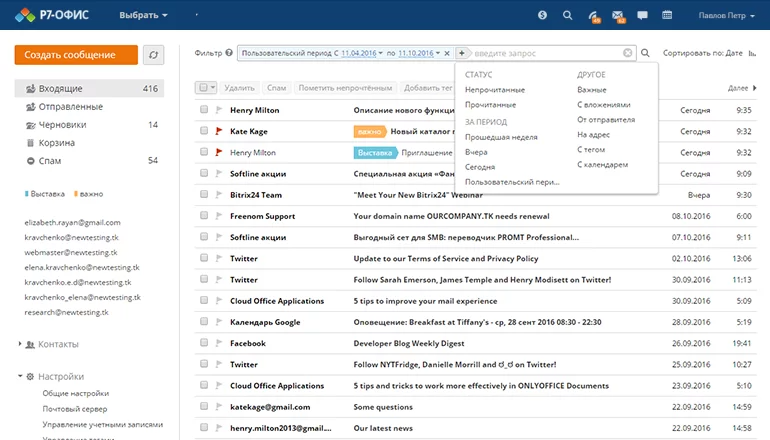The width and height of the screenshot is (770, 440).
Task: Check the katekage@gmail.com message checkbox
Action: pos(204,406)
